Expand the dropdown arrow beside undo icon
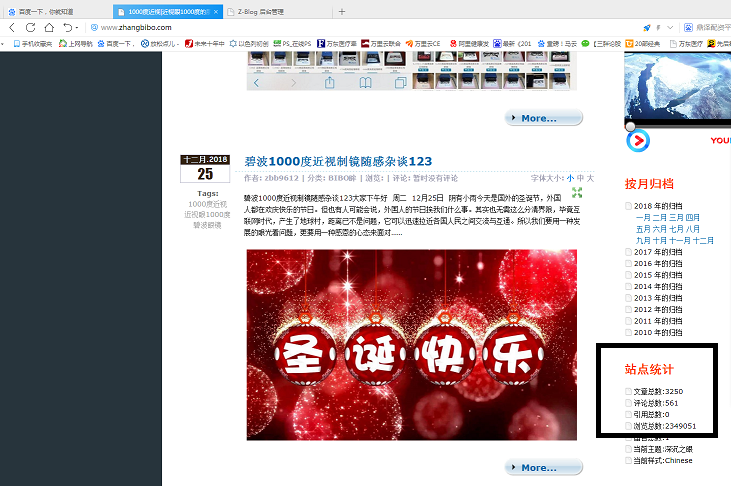The image size is (731, 486). click(77, 28)
